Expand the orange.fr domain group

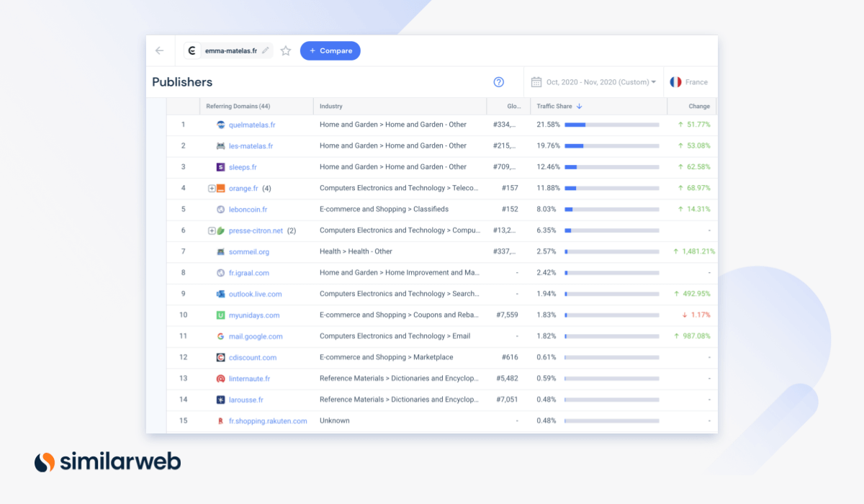click(x=212, y=189)
